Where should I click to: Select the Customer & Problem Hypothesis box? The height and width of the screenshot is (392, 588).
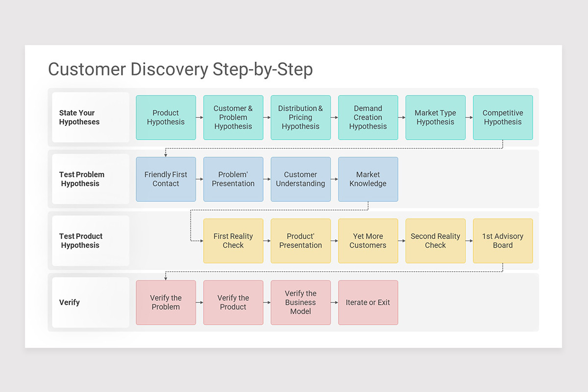pos(233,117)
